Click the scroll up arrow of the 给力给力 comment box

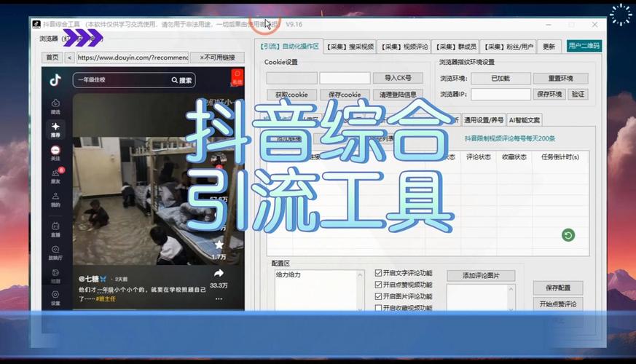pyautogui.click(x=360, y=275)
